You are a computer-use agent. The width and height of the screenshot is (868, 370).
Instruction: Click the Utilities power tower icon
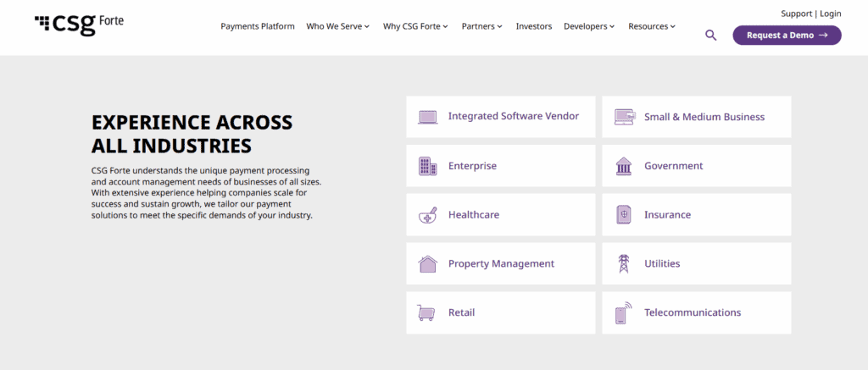(623, 264)
